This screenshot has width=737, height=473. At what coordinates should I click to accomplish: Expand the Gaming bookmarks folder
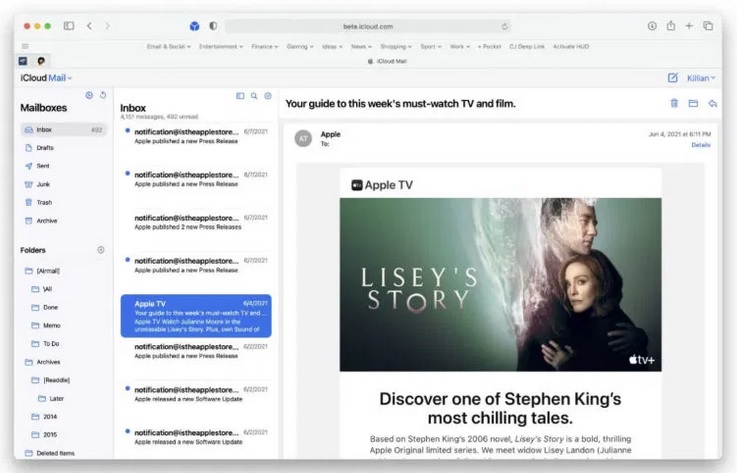[x=300, y=47]
